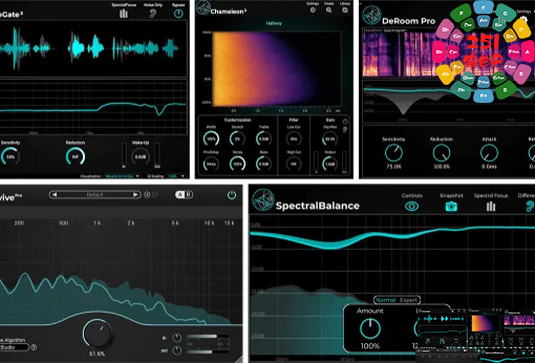Select Expert mode in SpectralBalance
The image size is (535, 363).
tap(408, 300)
